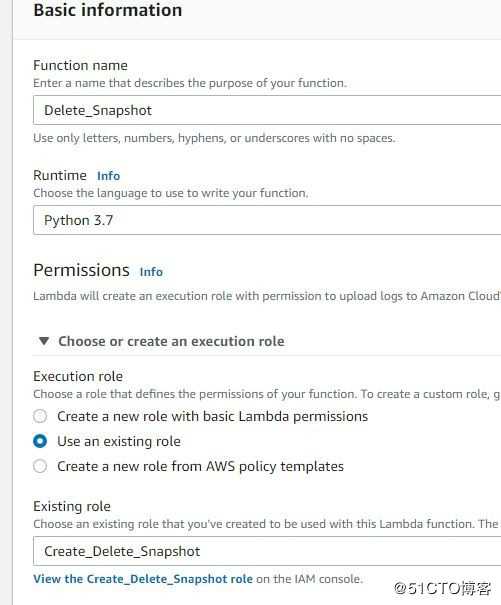
Task: Select the Use an existing role option
Action: (x=40, y=441)
